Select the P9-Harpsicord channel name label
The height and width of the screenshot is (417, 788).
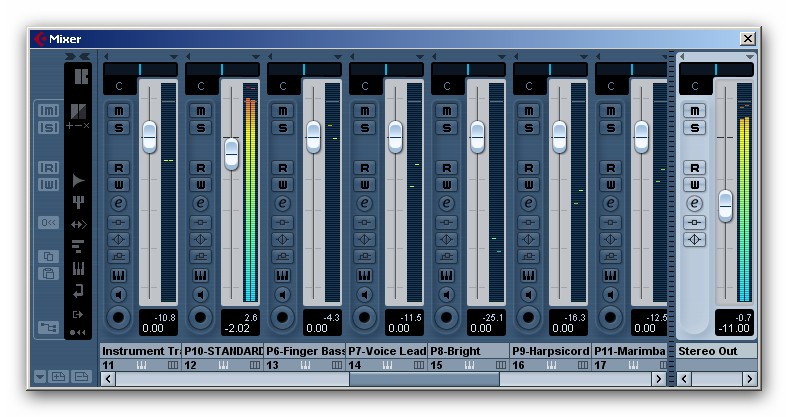pos(550,351)
